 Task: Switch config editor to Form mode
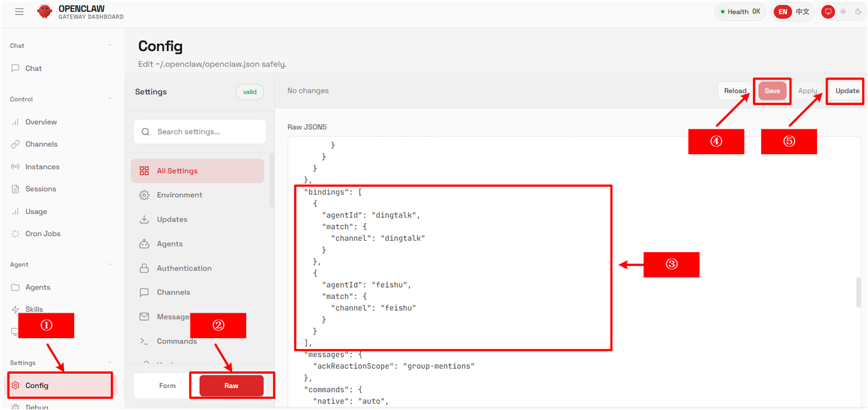point(167,386)
